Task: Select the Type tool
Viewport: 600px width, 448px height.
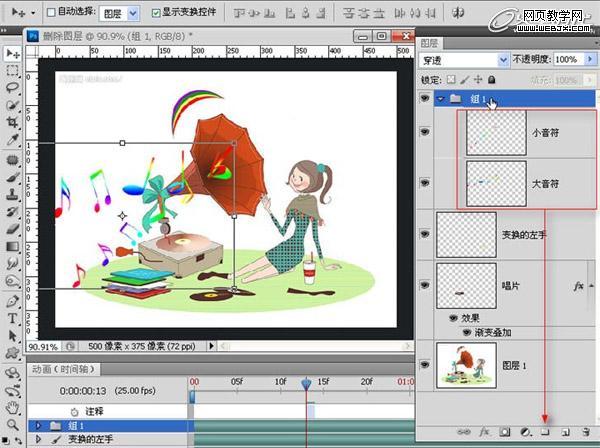Action: point(13,319)
